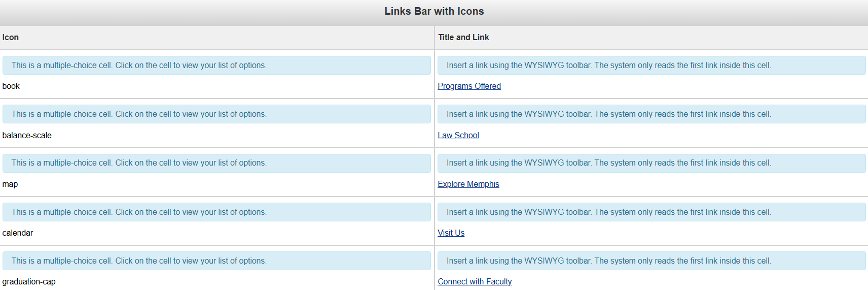This screenshot has height=290, width=868.
Task: Open the Explore Memphis link
Action: (468, 184)
